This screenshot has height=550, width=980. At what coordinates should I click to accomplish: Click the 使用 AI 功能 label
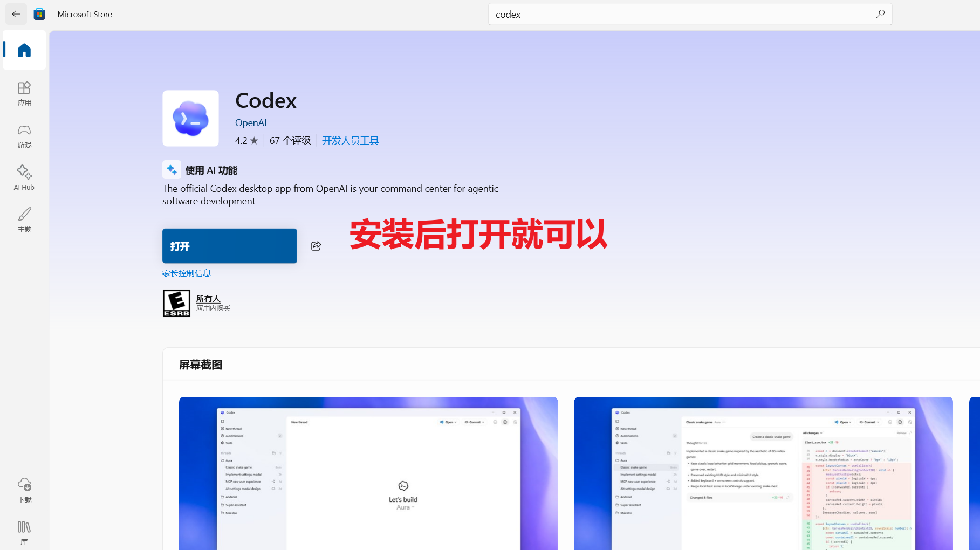pos(211,170)
